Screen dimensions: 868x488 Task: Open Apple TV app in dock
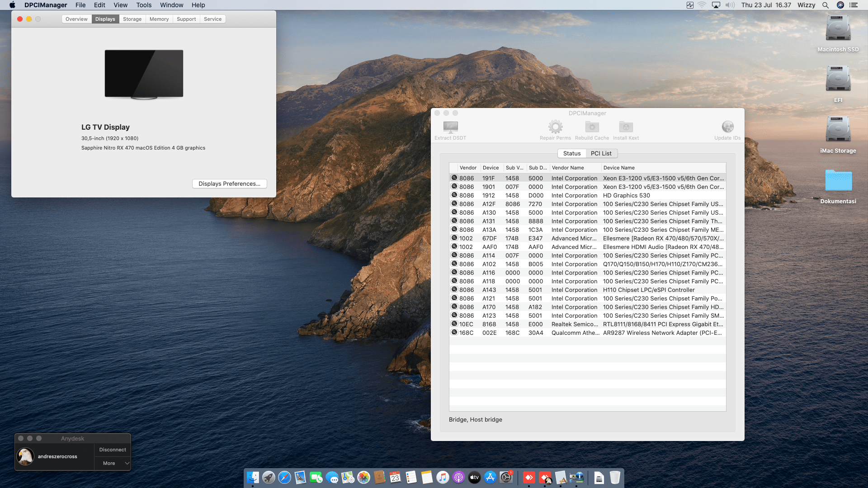pos(474,477)
